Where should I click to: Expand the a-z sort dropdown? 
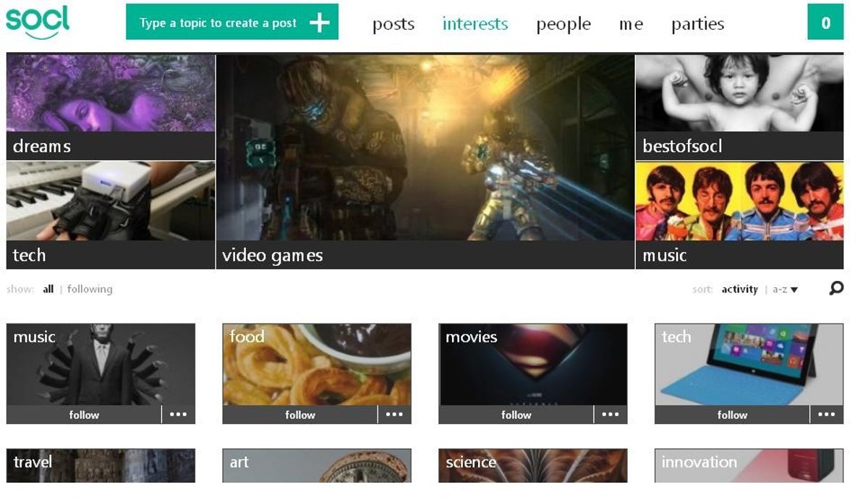tap(785, 290)
